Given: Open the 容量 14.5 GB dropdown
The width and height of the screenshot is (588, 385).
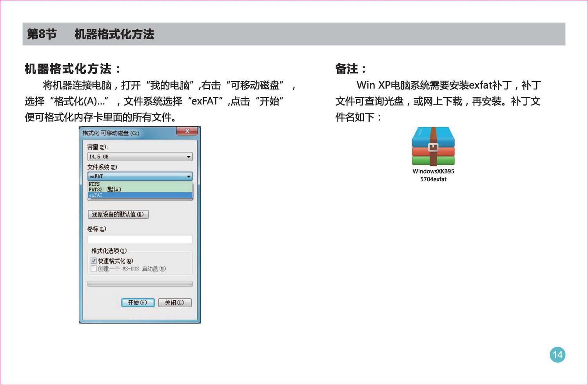Looking at the screenshot, I should pos(140,157).
